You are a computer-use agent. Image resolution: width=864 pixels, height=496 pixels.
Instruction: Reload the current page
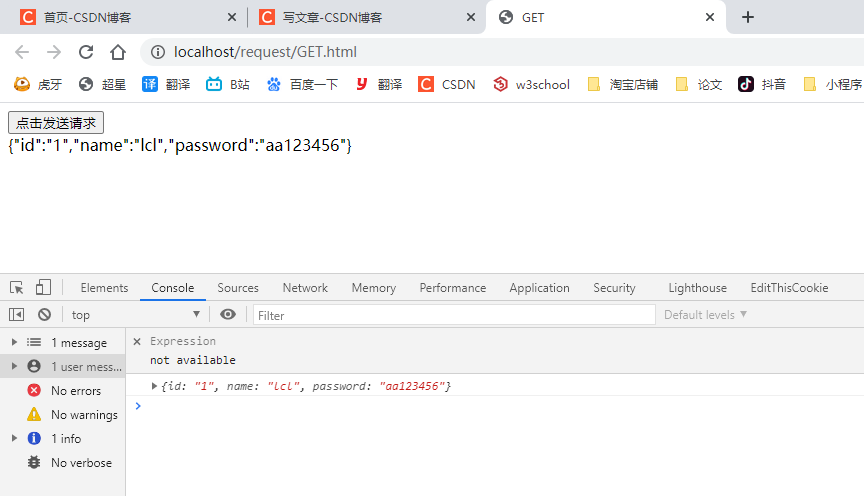(86, 52)
